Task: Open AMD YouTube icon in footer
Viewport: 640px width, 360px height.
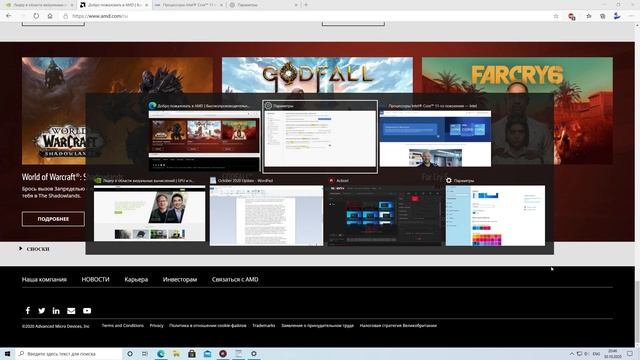Action: point(87,311)
